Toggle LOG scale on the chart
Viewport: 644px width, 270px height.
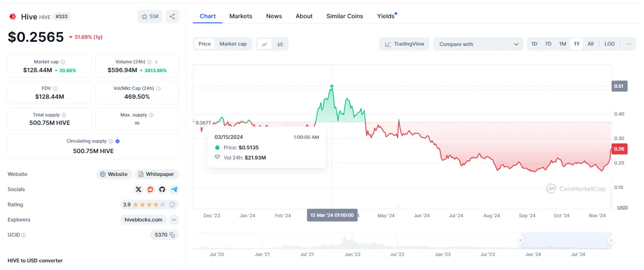click(x=610, y=44)
